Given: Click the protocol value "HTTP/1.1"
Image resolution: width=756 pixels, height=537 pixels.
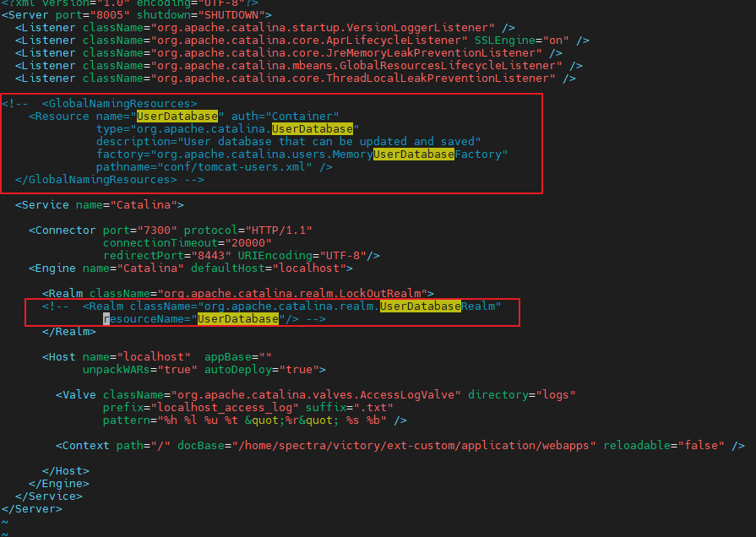Looking at the screenshot, I should tap(279, 231).
